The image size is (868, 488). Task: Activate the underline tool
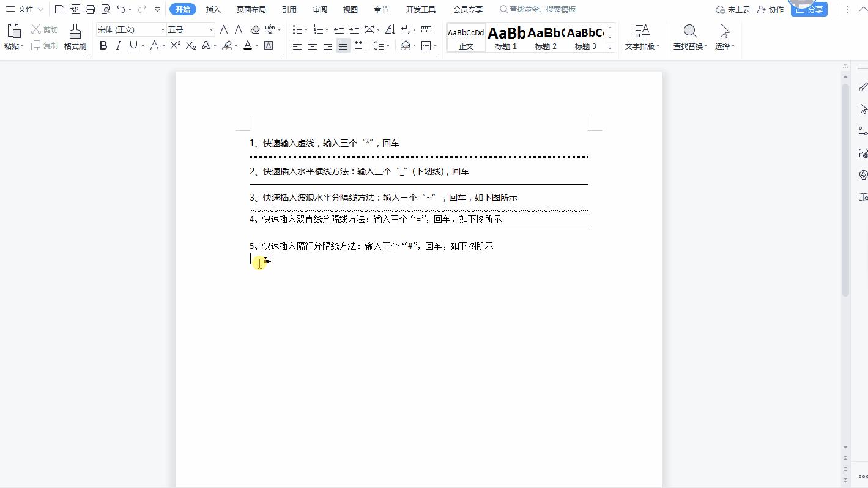pyautogui.click(x=133, y=45)
